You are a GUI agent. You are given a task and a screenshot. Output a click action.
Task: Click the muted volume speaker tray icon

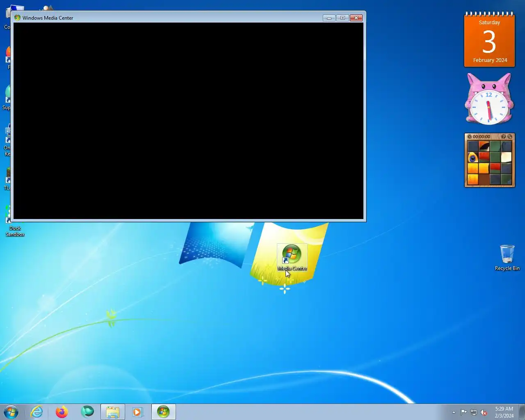[x=484, y=412]
